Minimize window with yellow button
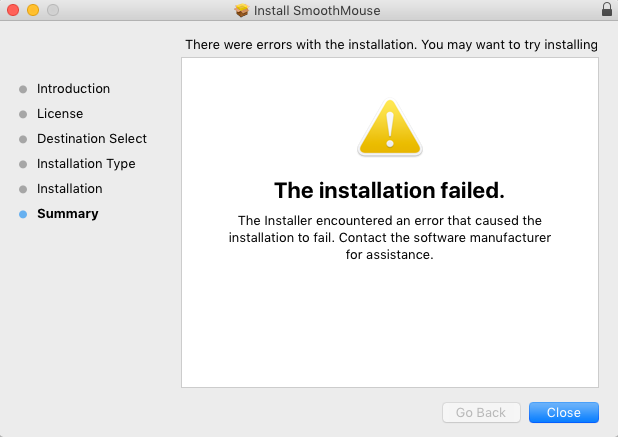This screenshot has height=437, width=618. pyautogui.click(x=33, y=10)
